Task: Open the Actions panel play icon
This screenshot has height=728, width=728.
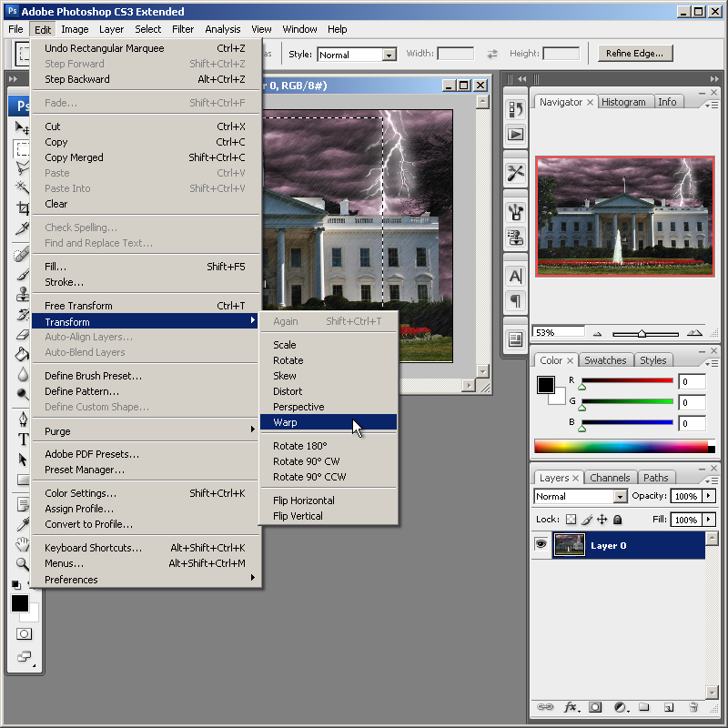Action: point(515,135)
